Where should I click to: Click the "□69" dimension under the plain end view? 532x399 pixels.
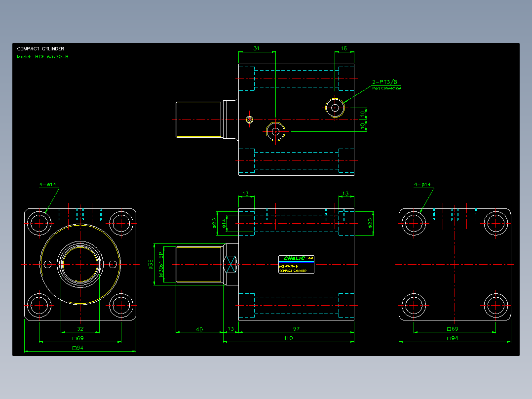click(453, 329)
